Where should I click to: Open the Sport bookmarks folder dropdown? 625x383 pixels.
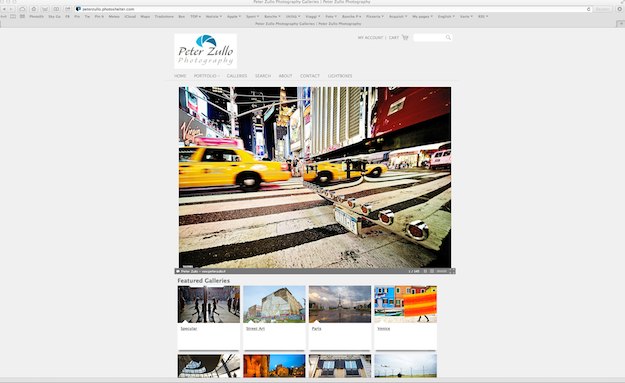(x=252, y=16)
